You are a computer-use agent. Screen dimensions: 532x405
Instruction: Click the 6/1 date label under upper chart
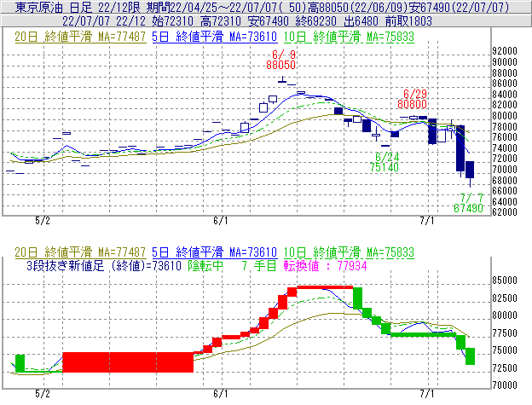coord(221,221)
